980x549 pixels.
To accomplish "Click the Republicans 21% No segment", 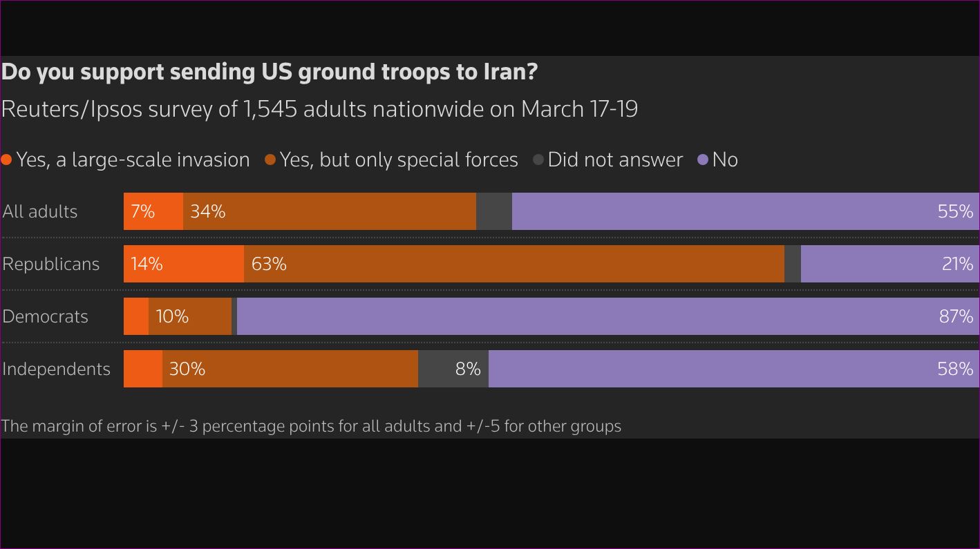I will (x=889, y=264).
